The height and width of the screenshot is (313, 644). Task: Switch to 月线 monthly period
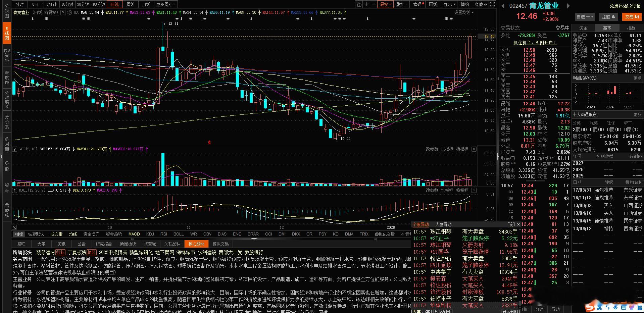[x=146, y=4]
